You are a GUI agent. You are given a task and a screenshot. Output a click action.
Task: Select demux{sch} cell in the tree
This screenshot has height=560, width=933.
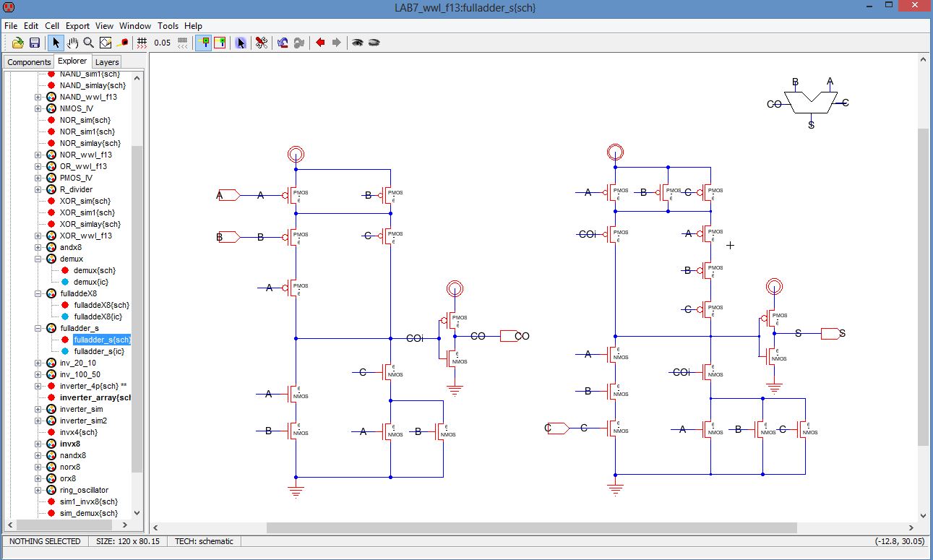click(x=94, y=270)
